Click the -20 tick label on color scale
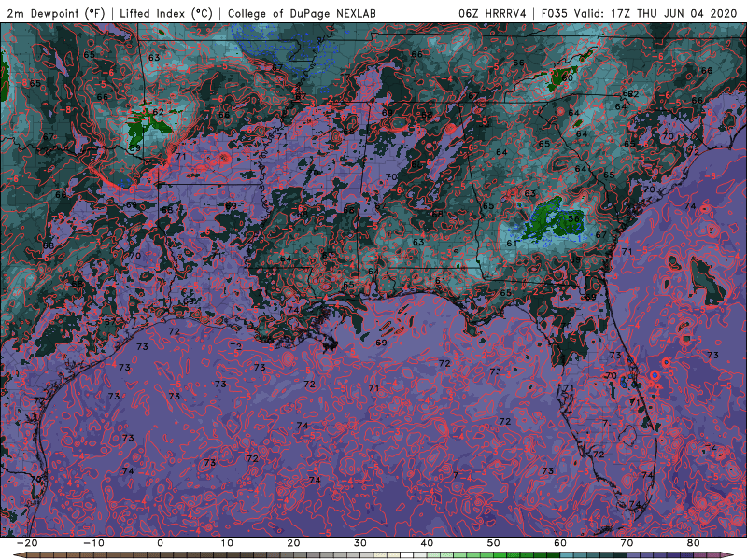The height and width of the screenshot is (560, 747). pos(27,543)
